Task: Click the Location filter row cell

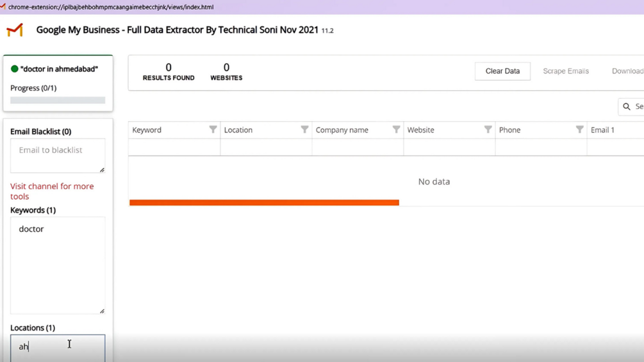Action: pos(266,147)
